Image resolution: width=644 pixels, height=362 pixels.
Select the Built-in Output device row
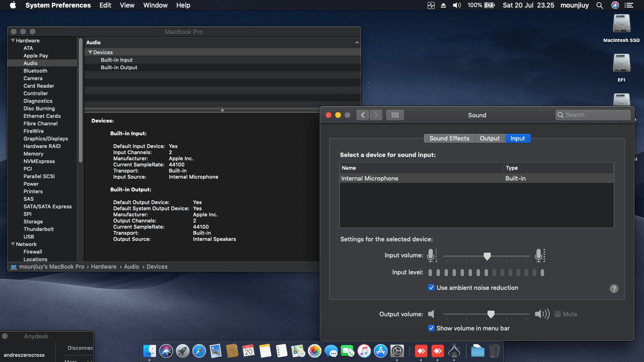223,67
